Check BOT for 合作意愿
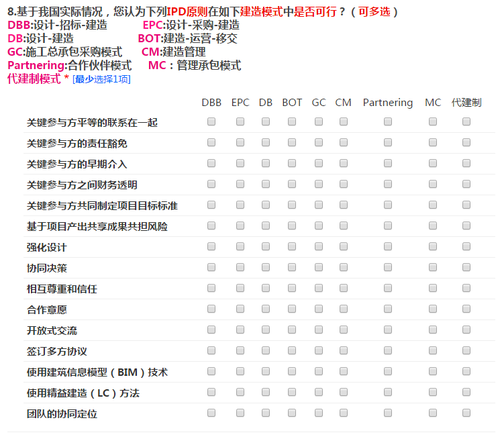Viewport: 500px width, 434px height. point(292,309)
